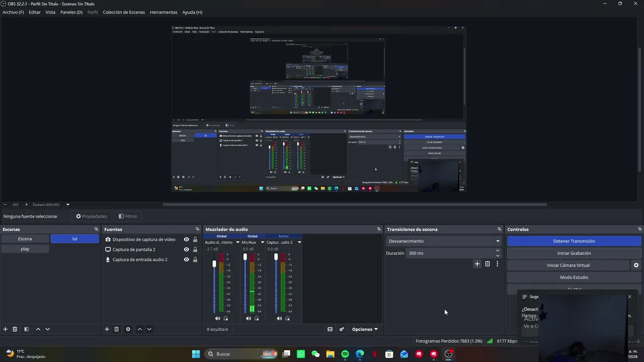Remove selected source with trash icon
This screenshot has height=362, width=644.
click(x=116, y=329)
